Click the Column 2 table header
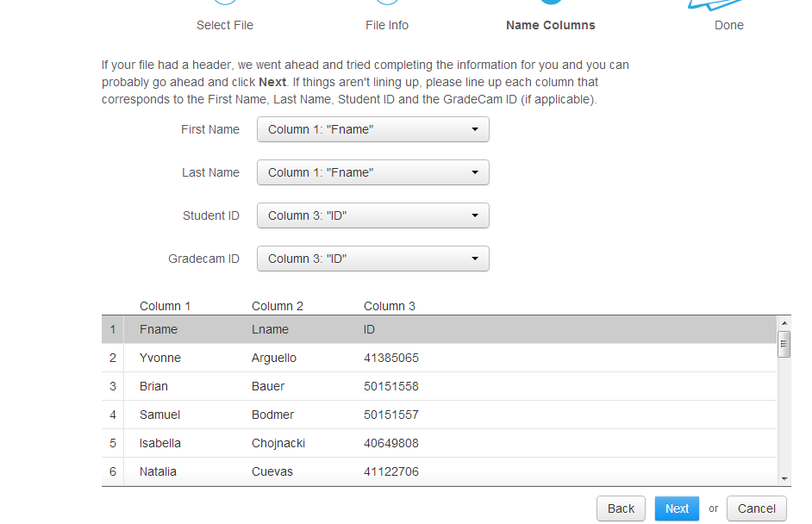Screen dimensions: 812x524 pyautogui.click(x=278, y=306)
